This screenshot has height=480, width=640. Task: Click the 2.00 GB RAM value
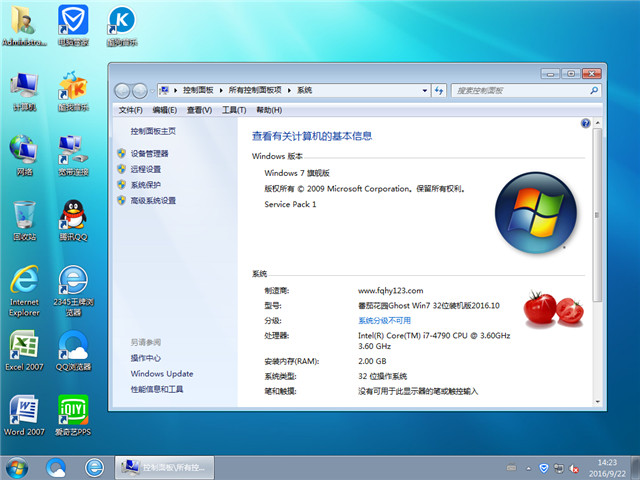pyautogui.click(x=372, y=361)
